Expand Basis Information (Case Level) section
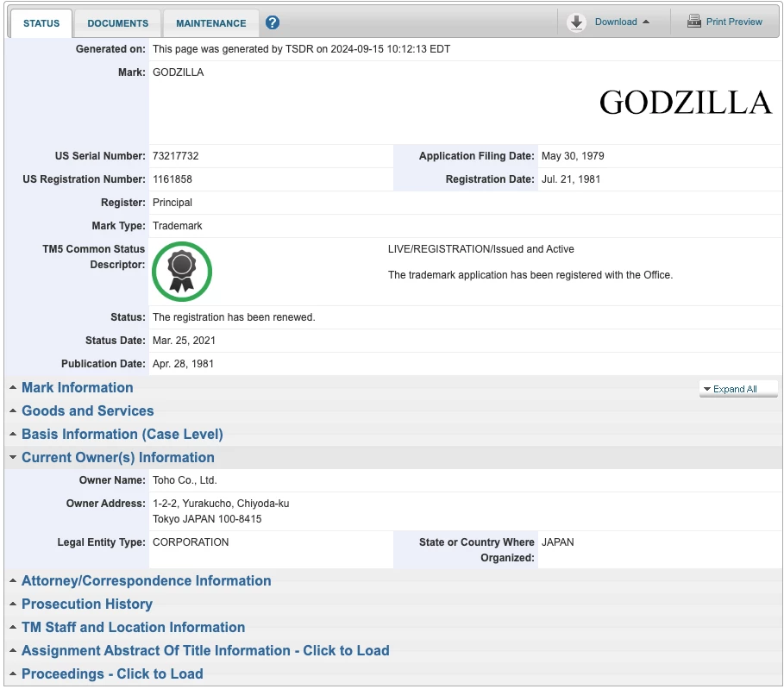Viewport: 784px width, 689px height. click(x=122, y=434)
